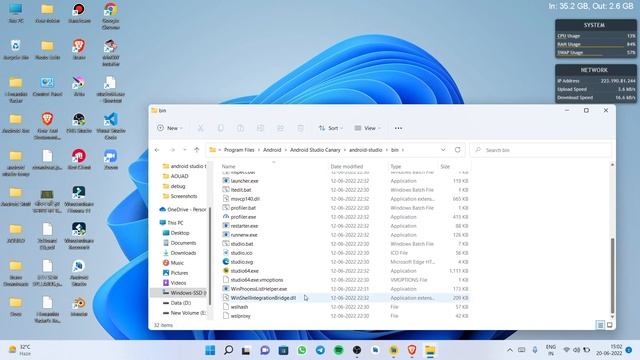Viewport: 640px width, 360px height.
Task: Click the Cut icon in Explorer toolbar
Action: coord(200,128)
